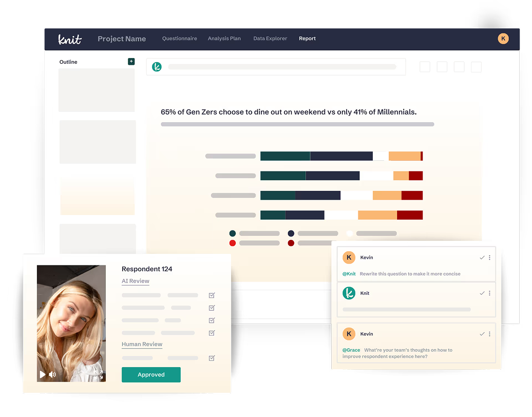Screen dimensions: 532x417
Task: Click the Project Name title
Action: click(x=122, y=39)
